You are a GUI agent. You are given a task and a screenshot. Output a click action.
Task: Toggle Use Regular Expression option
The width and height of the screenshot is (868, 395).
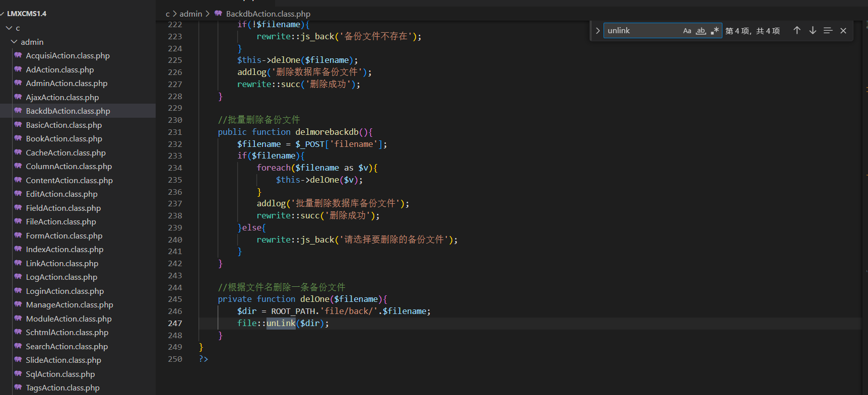(x=715, y=31)
